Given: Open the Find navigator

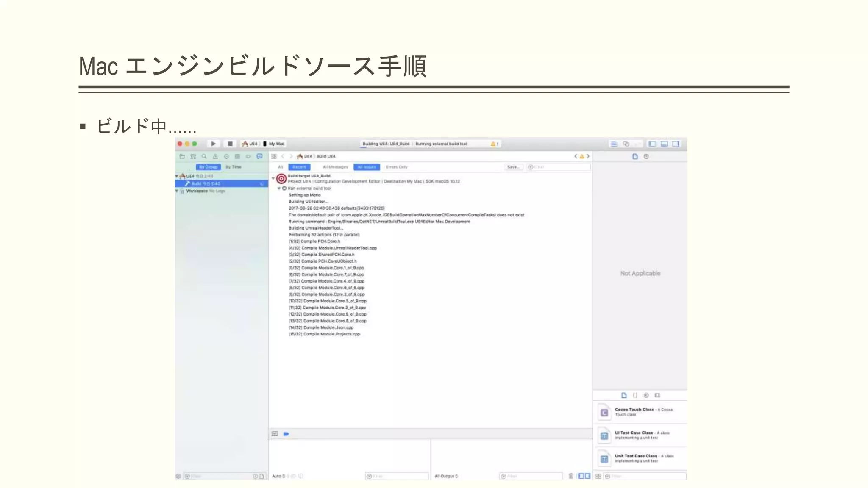Looking at the screenshot, I should coord(204,156).
